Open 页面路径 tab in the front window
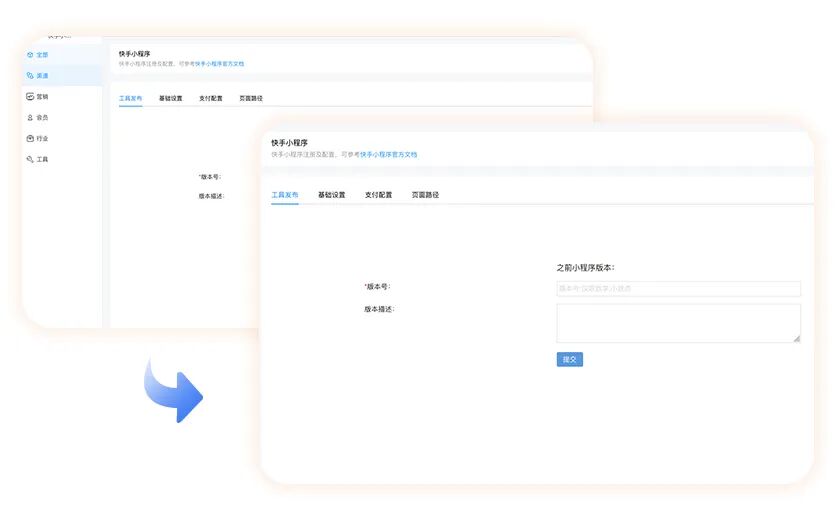Image resolution: width=837 pixels, height=507 pixels. tap(425, 195)
